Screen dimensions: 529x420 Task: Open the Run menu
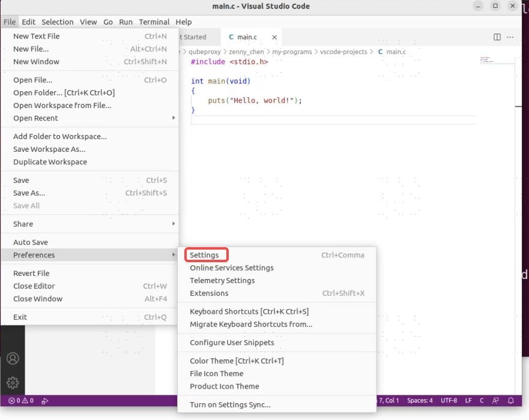point(125,22)
